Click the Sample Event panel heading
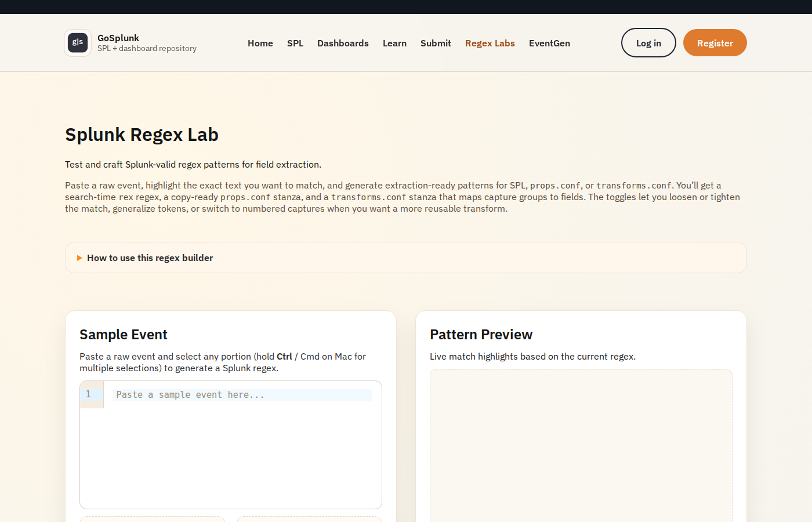Image resolution: width=812 pixels, height=522 pixels. click(124, 335)
